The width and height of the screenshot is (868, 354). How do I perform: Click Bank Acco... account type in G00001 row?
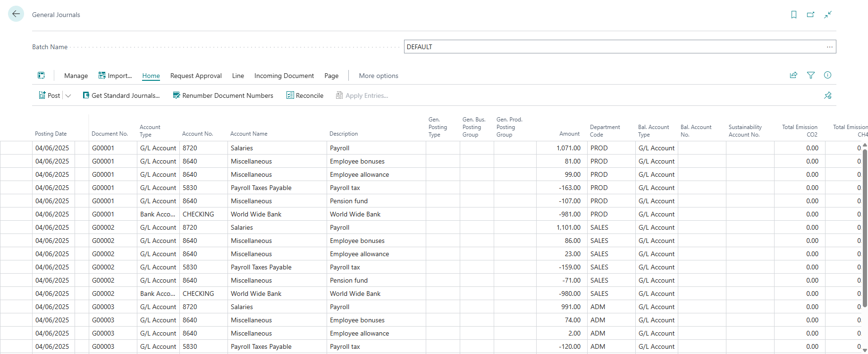tap(158, 214)
